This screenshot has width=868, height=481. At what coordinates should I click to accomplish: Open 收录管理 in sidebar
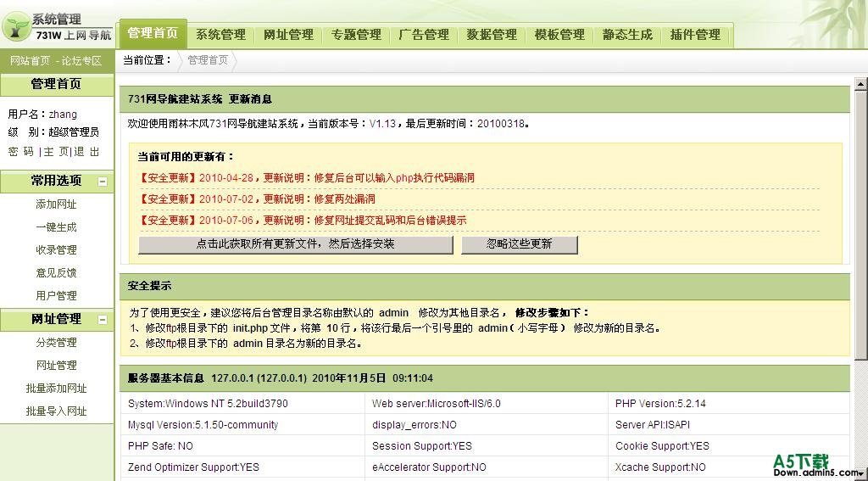57,250
